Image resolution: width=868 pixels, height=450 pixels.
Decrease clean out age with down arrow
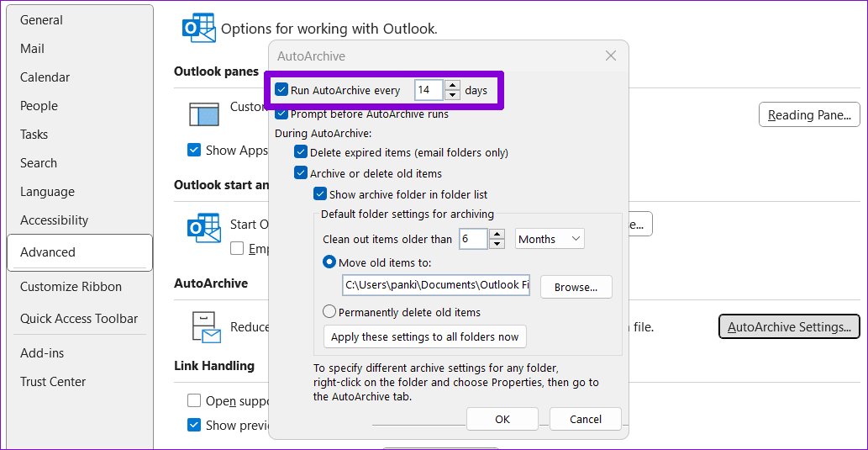point(497,244)
